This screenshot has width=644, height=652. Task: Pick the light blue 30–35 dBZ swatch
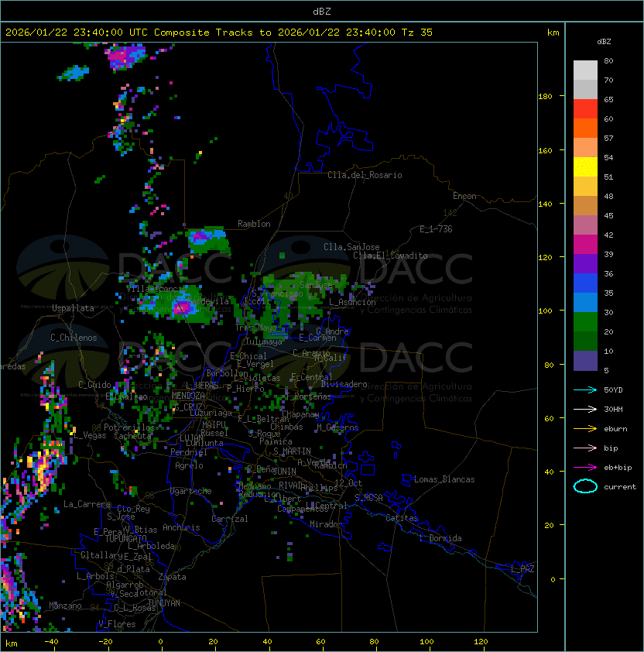tap(585, 302)
